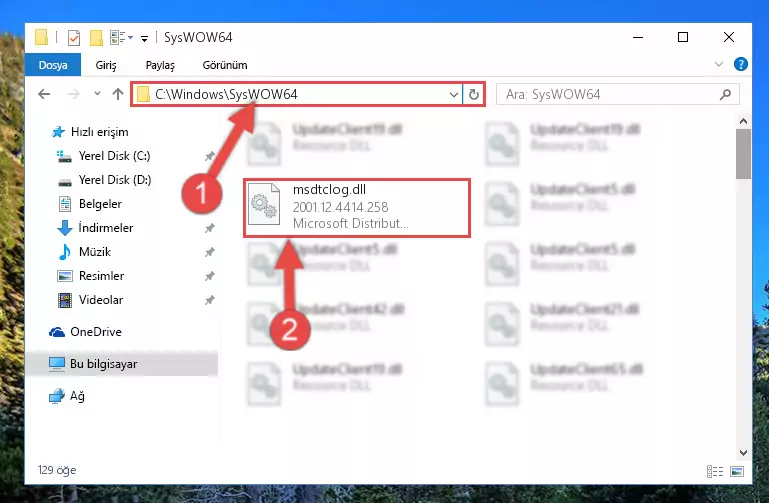This screenshot has width=769, height=503.
Task: Open the quick access toolbar customize arrow
Action: pos(144,38)
